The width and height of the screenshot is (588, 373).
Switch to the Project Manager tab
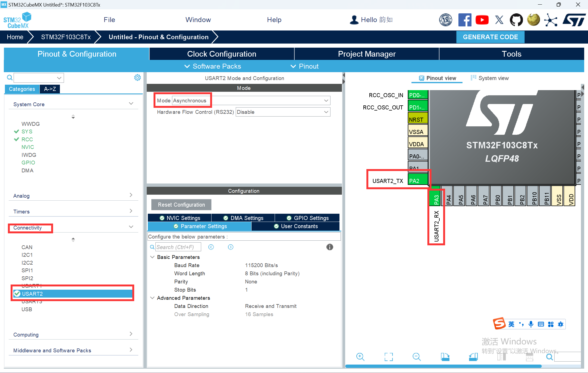[x=367, y=54]
